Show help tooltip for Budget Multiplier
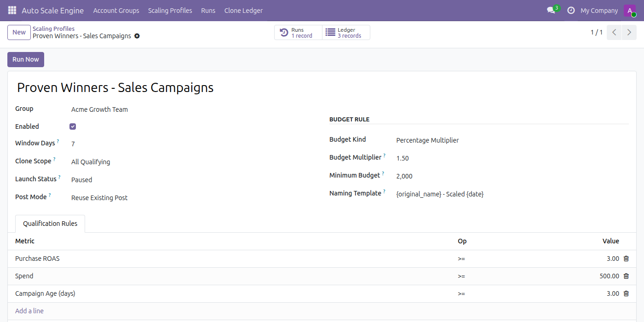 click(385, 155)
